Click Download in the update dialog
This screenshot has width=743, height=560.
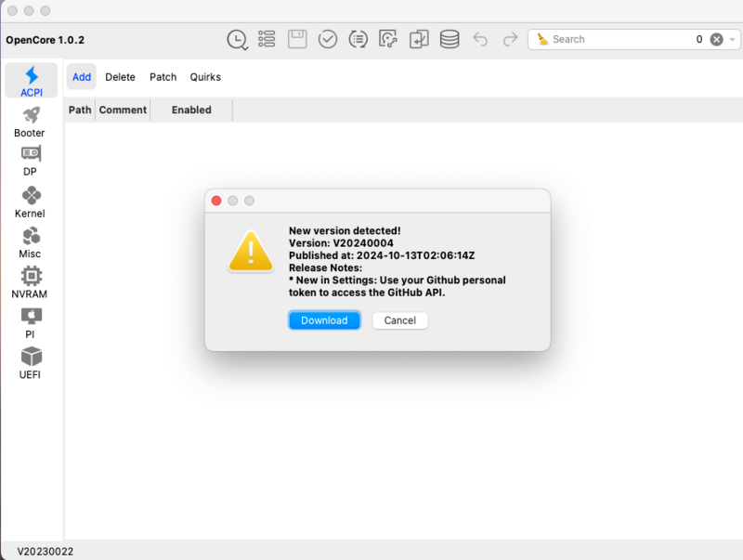click(x=324, y=320)
